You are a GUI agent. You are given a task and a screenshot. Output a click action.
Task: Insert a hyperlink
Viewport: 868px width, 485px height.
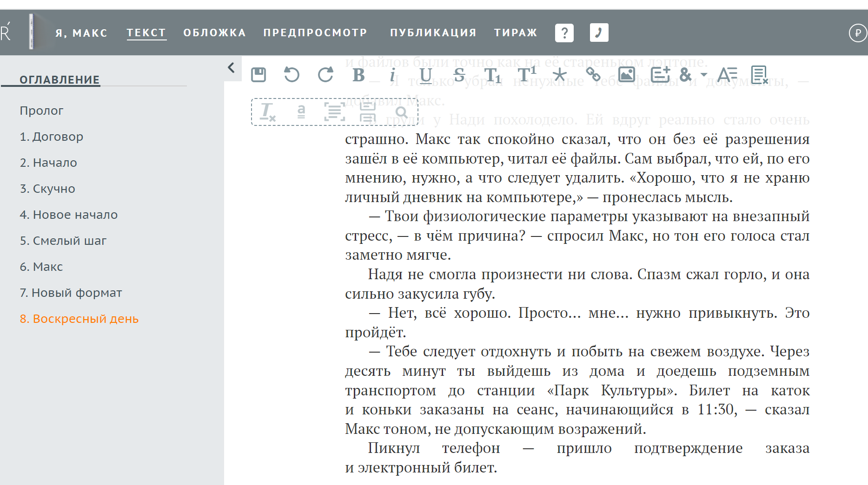coord(593,74)
